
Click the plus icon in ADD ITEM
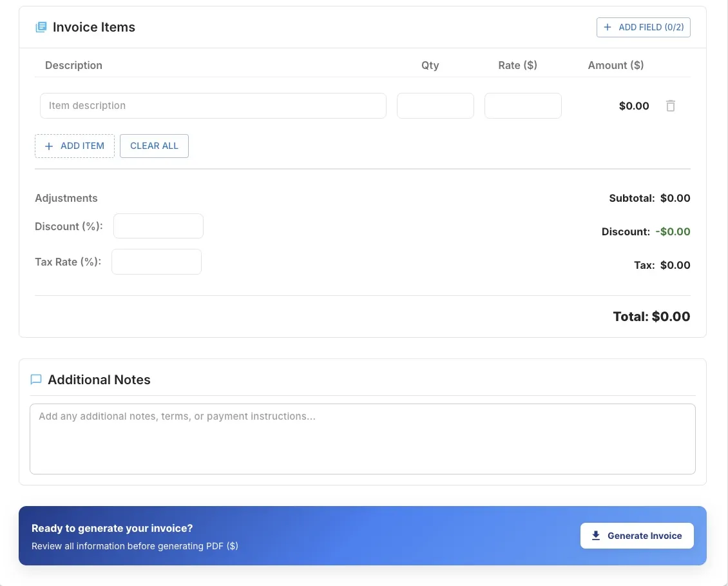[49, 146]
